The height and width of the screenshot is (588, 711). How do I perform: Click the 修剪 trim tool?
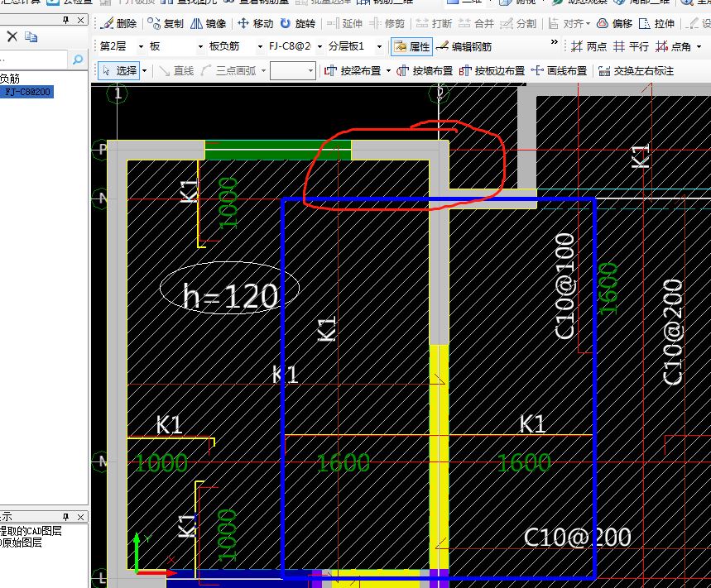point(387,23)
